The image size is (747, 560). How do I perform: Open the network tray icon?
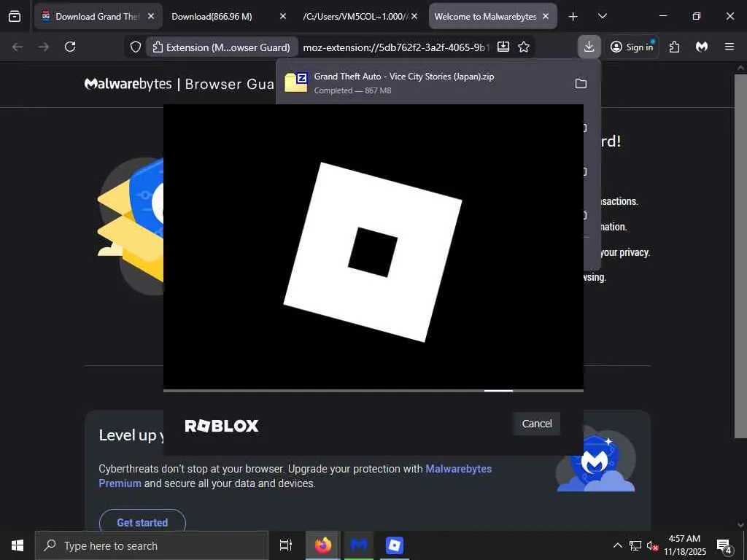(635, 545)
